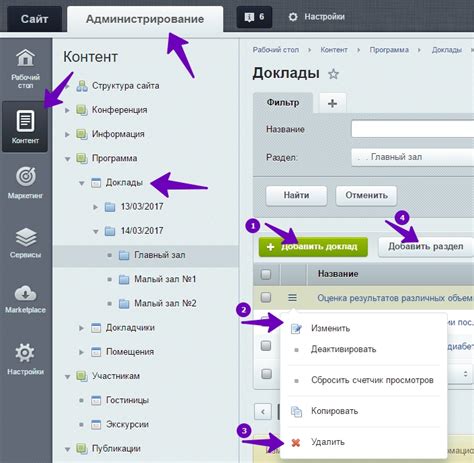Viewport: 474px width, 463px height.
Task: Check the last visible row checkbox
Action: (x=266, y=374)
